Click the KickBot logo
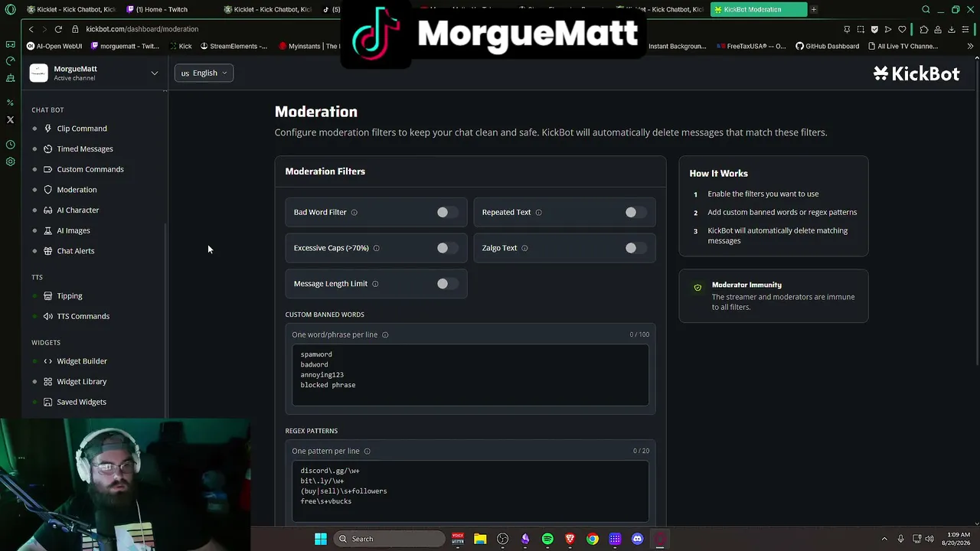The image size is (980, 551). tap(916, 73)
